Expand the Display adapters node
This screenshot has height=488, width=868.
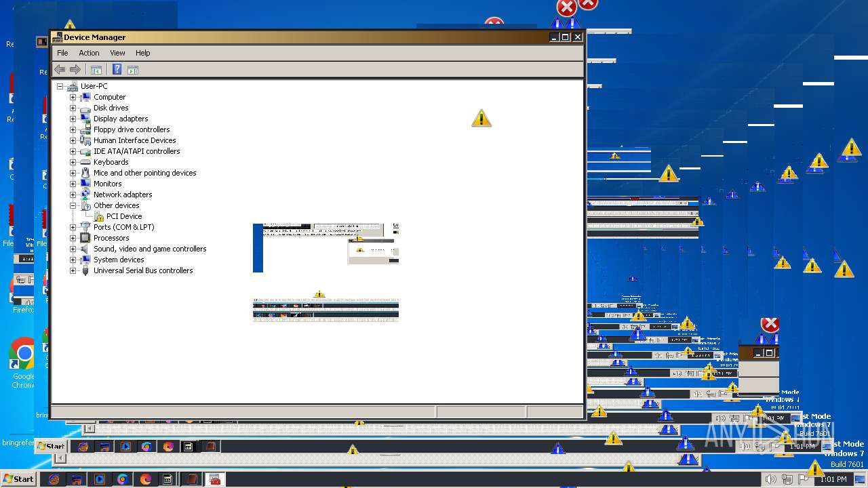tap(73, 119)
